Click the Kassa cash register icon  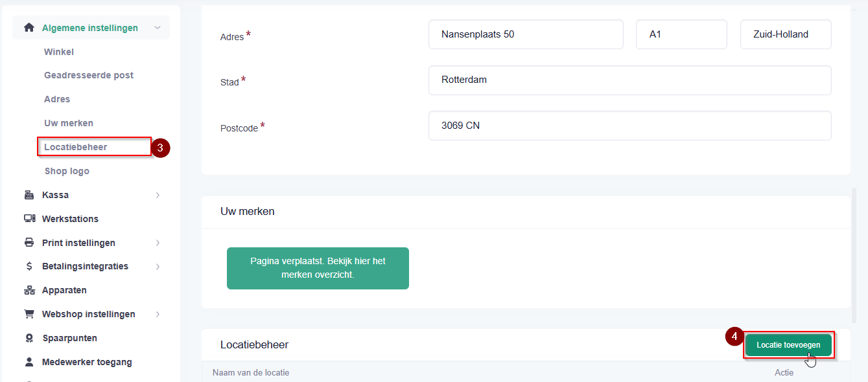click(29, 195)
